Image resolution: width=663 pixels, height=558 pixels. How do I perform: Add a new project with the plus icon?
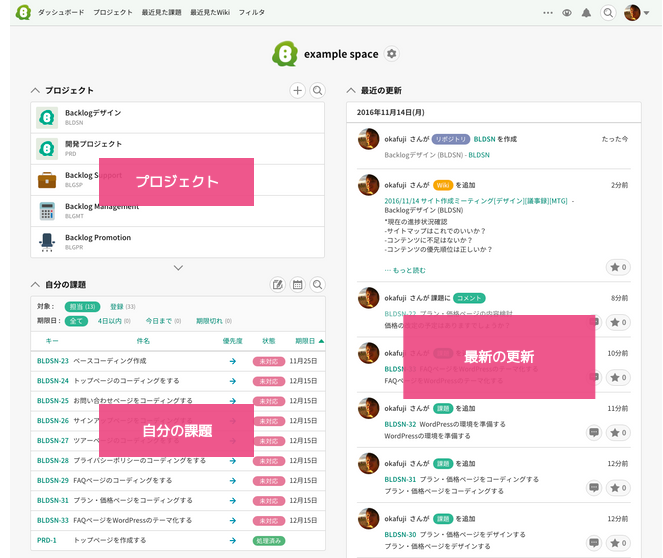[298, 90]
